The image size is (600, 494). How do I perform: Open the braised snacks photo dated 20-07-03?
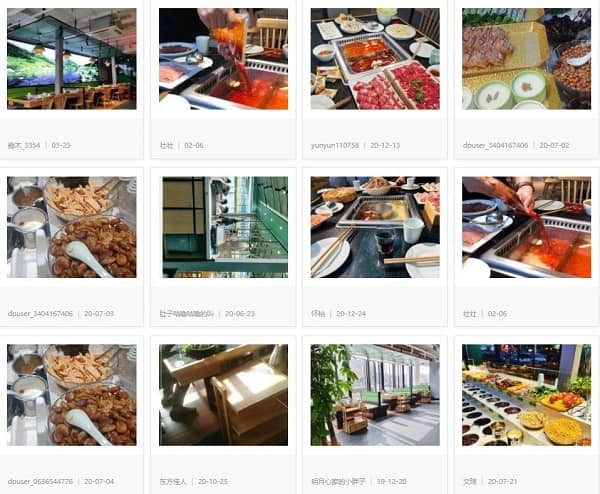pos(72,227)
